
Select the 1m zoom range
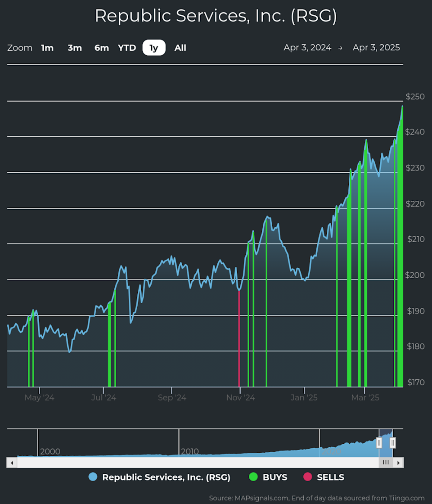tap(47, 48)
